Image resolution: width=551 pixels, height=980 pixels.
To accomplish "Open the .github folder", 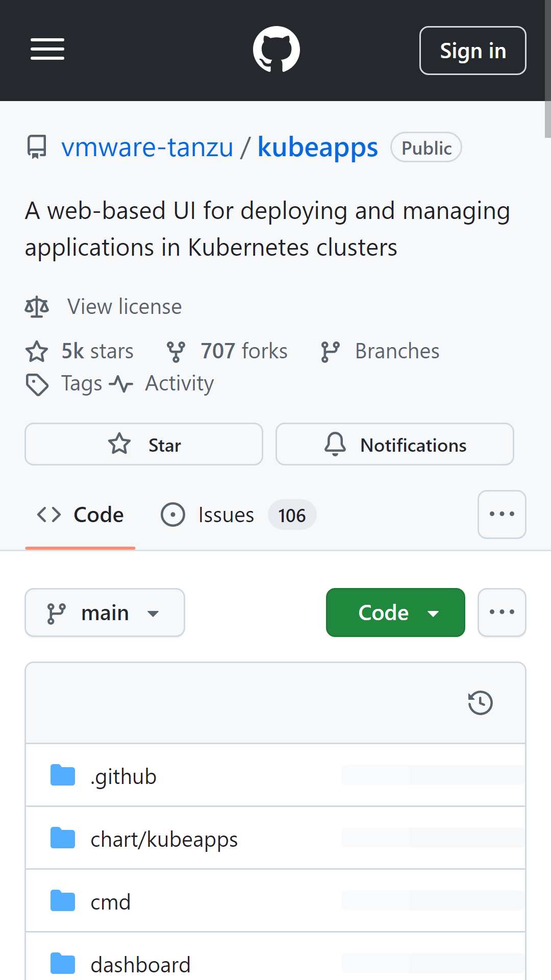I will coord(123,776).
